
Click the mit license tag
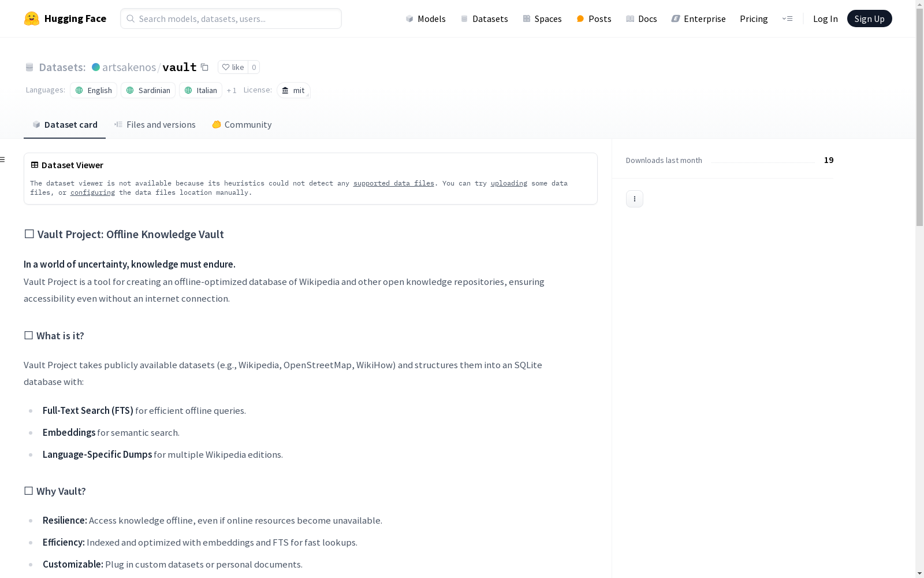click(293, 90)
